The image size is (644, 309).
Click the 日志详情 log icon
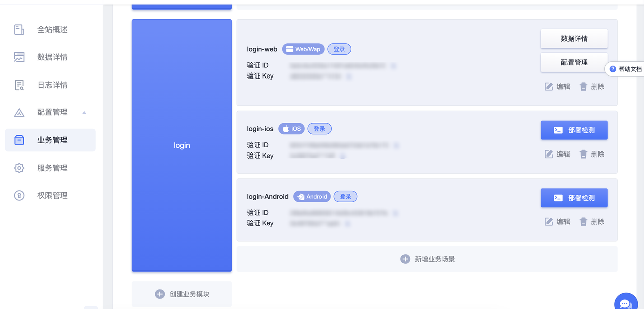[x=19, y=85]
